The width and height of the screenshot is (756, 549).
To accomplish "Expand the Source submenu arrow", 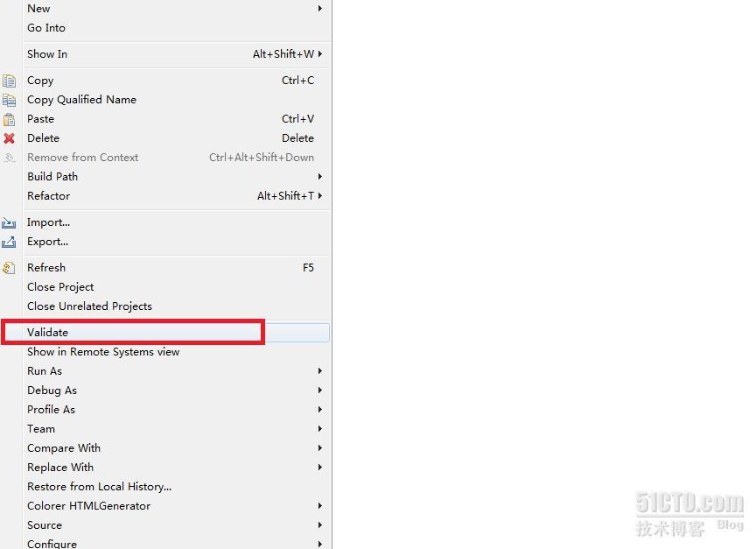I will [319, 524].
